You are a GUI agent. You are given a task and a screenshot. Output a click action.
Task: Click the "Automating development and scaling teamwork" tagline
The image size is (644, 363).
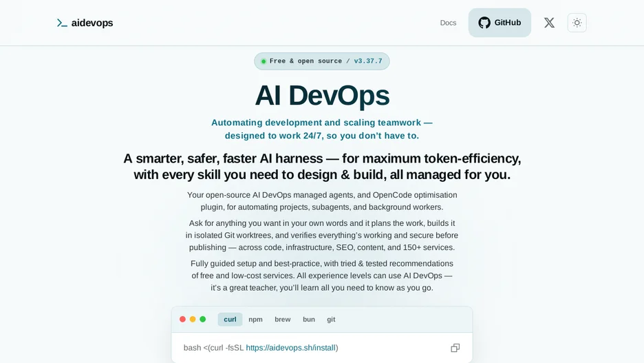pyautogui.click(x=322, y=129)
